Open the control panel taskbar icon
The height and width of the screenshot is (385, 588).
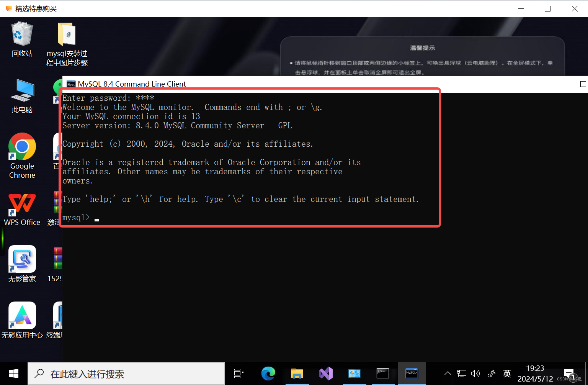(354, 374)
